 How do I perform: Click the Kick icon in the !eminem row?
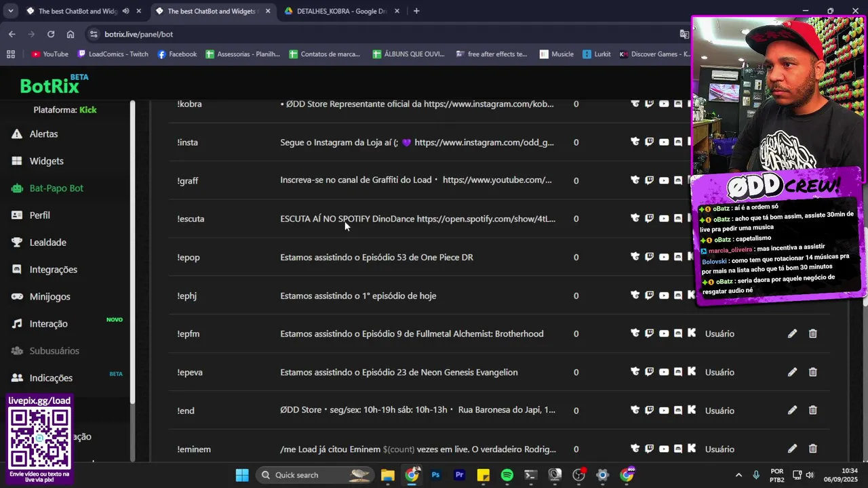(692, 448)
